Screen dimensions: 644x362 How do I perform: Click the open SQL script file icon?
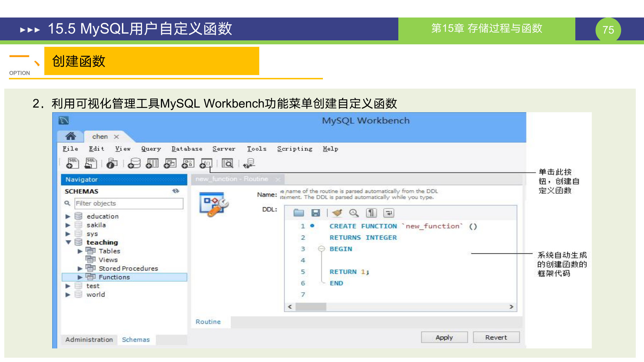pyautogui.click(x=90, y=163)
